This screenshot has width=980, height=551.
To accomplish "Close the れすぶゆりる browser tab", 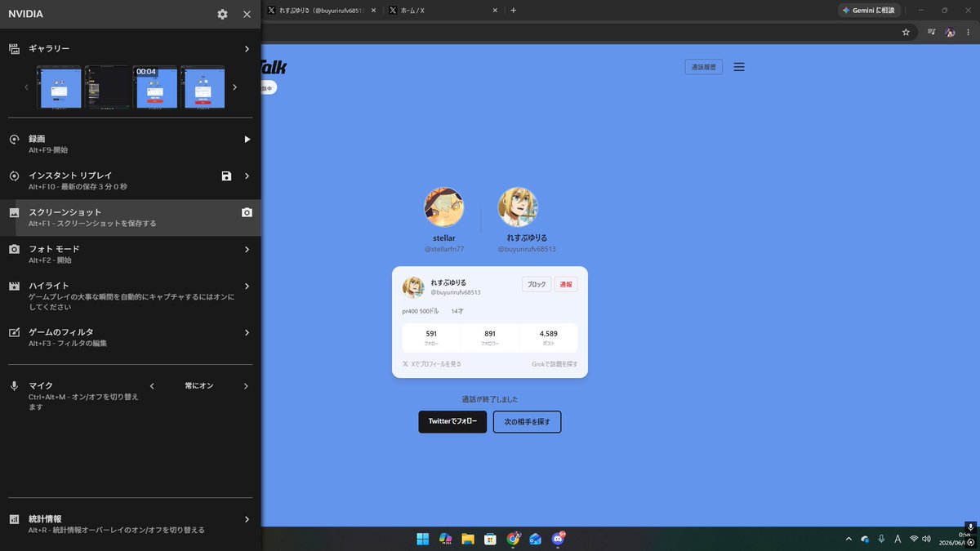I will tap(374, 11).
